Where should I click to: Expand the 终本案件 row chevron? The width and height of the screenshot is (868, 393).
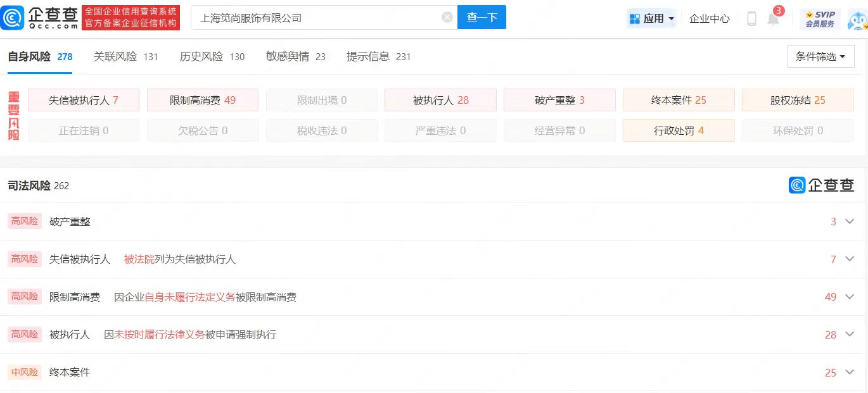pyautogui.click(x=850, y=372)
